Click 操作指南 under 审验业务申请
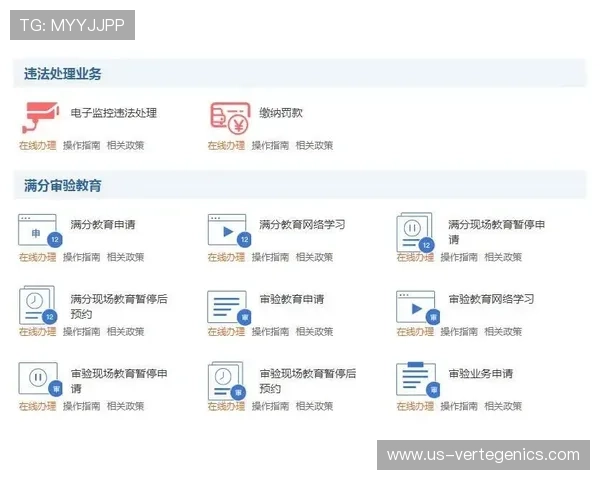600x480 pixels. (x=459, y=406)
